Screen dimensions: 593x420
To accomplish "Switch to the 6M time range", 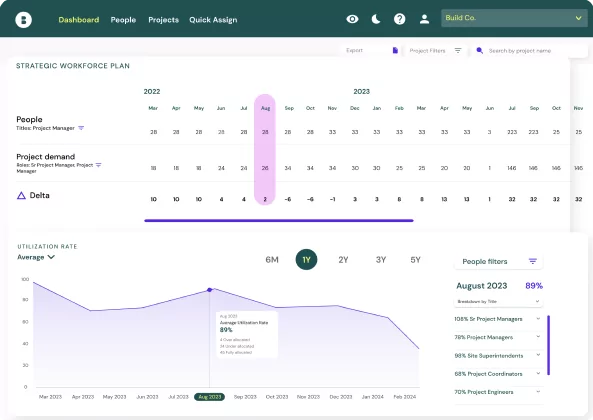I will [272, 260].
